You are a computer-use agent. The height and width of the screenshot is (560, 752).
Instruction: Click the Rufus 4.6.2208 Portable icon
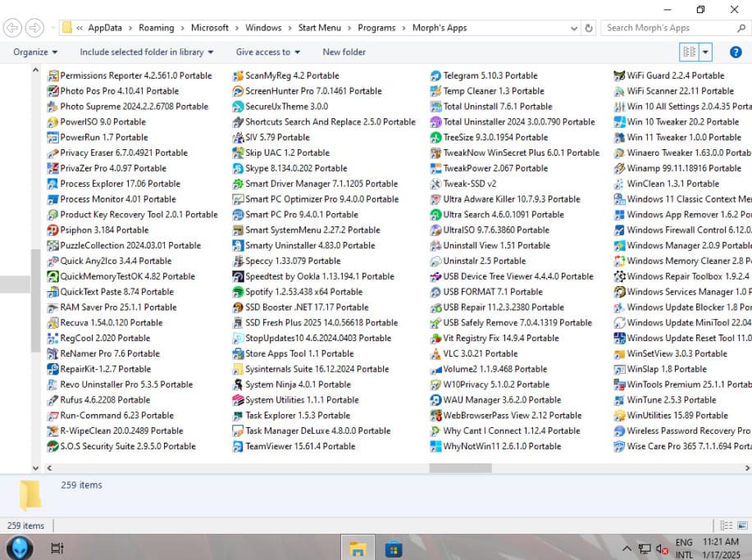[x=52, y=400]
